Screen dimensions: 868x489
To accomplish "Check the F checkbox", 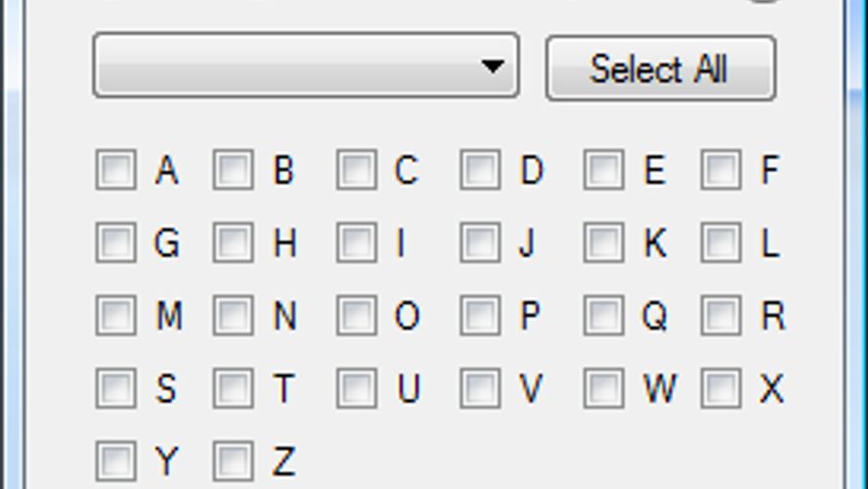I will [x=720, y=170].
